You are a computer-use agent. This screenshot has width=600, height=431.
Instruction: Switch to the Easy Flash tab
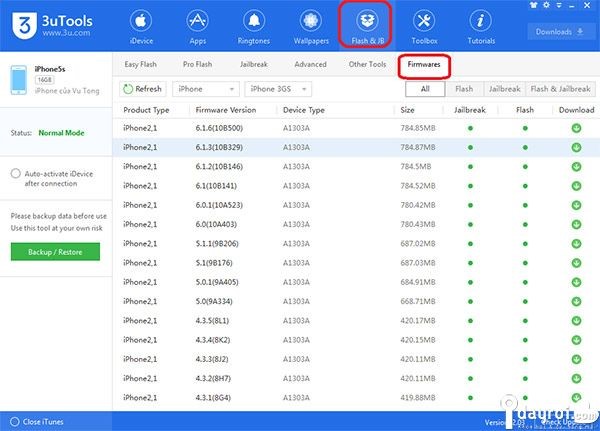139,64
